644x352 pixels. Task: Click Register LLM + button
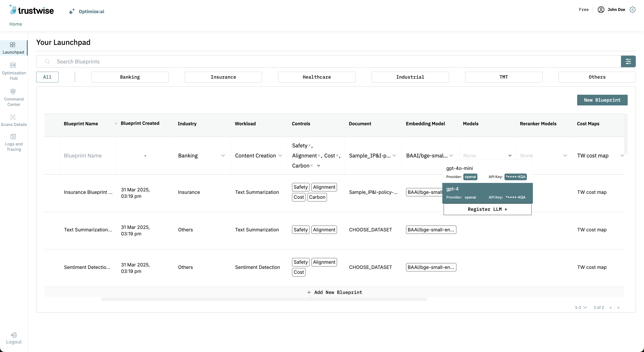click(x=487, y=210)
